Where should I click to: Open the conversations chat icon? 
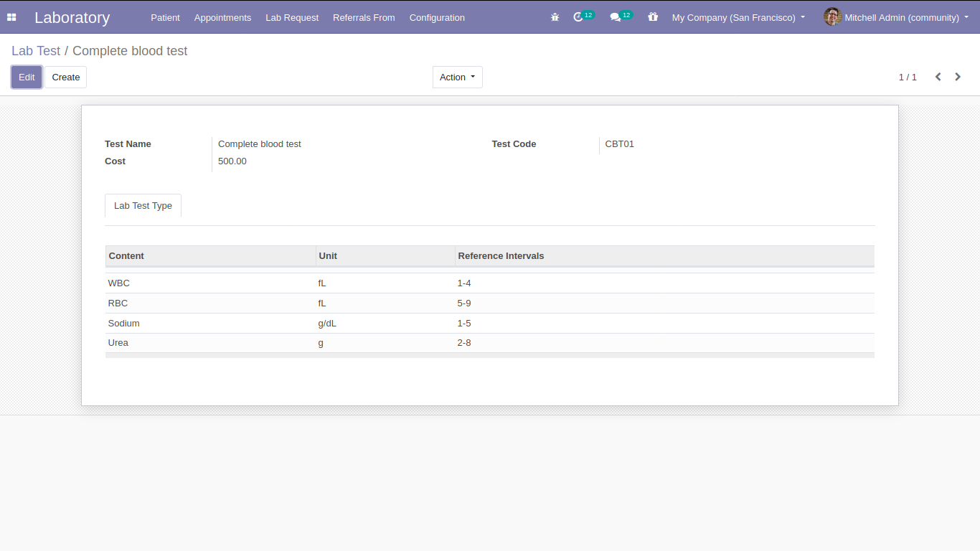point(615,17)
